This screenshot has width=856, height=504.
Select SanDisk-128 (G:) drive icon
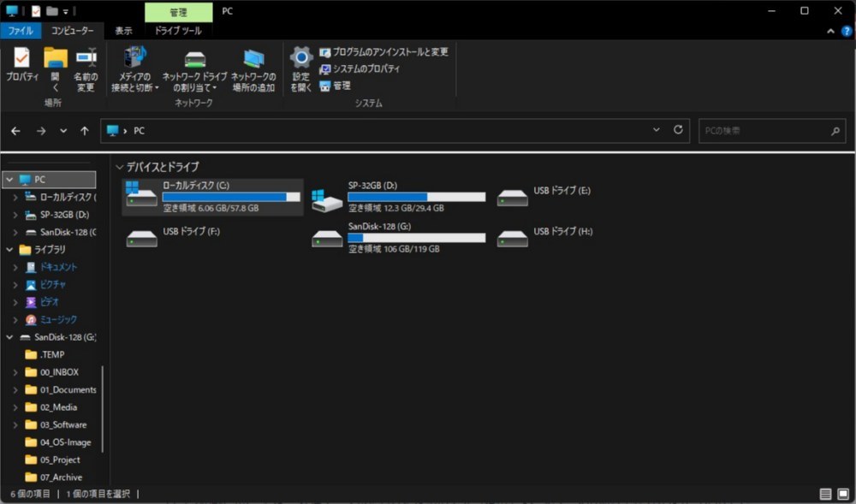click(x=326, y=239)
